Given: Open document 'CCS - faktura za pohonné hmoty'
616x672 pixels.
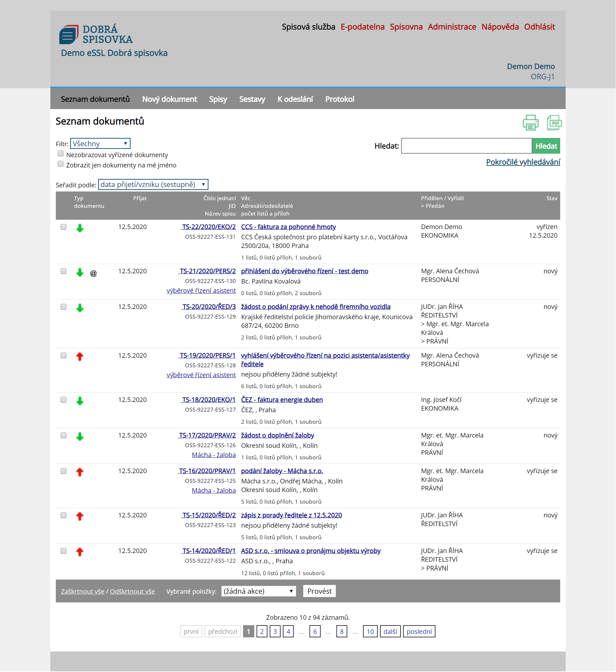Looking at the screenshot, I should click(x=289, y=227).
